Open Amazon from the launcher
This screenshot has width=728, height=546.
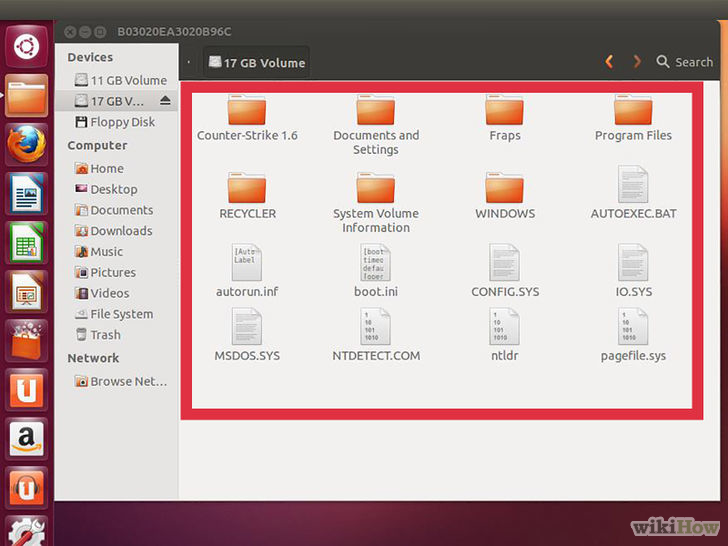tap(26, 439)
